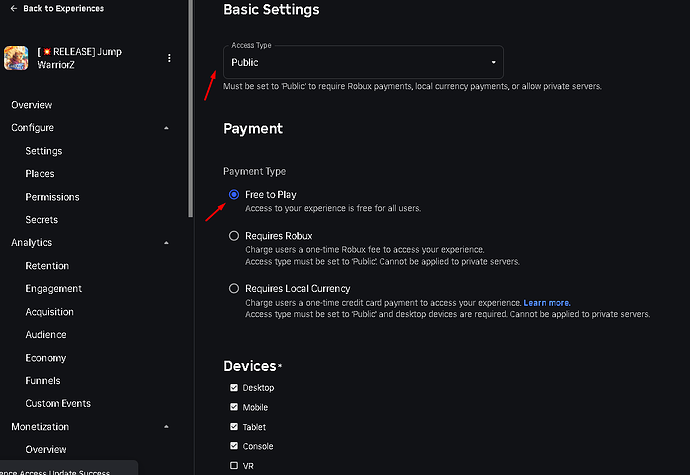
Task: Collapse the Analytics section chevron
Action: (x=167, y=243)
